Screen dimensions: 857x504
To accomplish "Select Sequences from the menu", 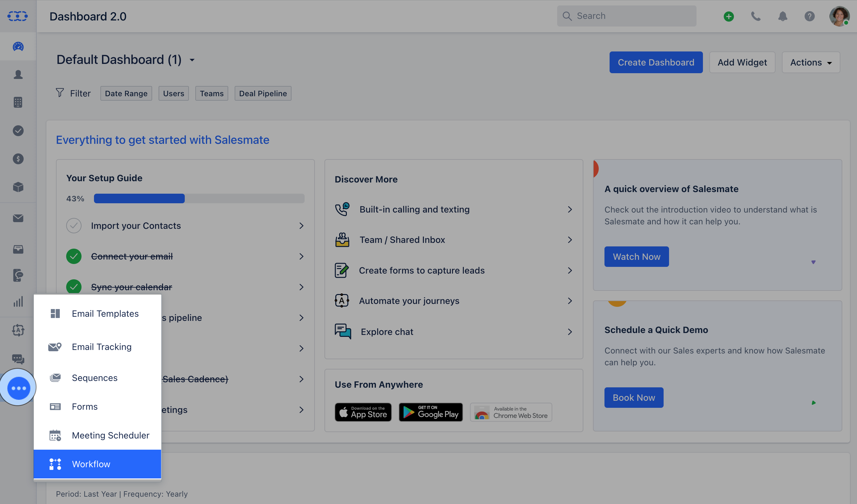I will (97, 377).
